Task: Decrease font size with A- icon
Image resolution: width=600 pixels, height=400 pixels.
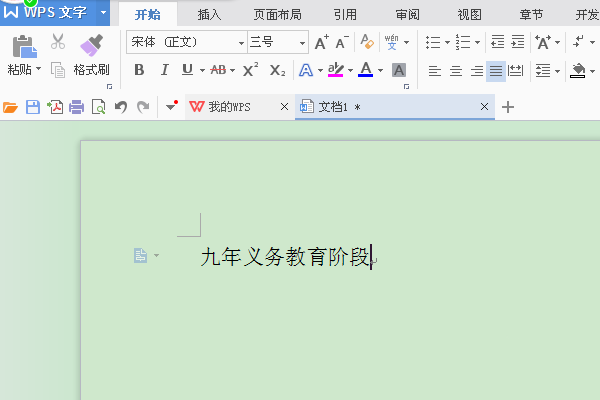Action: [342, 42]
